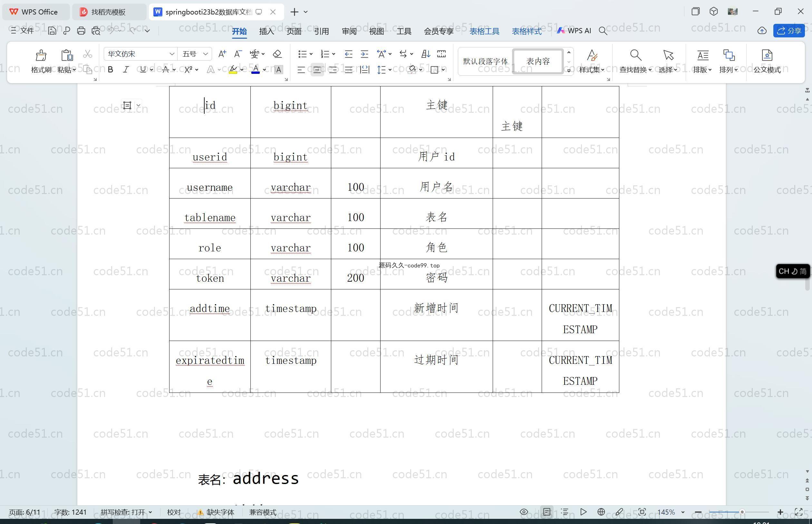Screen dimensions: 812x524
Task: Expand the borders dropdown arrow
Action: coord(443,69)
